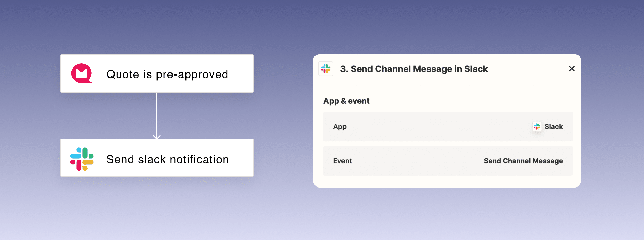This screenshot has height=240, width=644.
Task: Click the 'Send slack notification' label text
Action: coord(168,159)
